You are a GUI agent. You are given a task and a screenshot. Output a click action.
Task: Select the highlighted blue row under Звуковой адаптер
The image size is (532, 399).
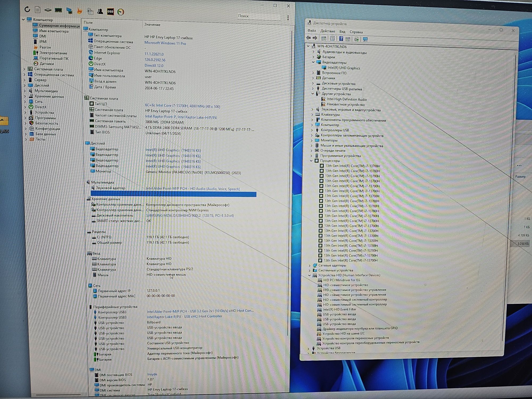[x=173, y=194]
